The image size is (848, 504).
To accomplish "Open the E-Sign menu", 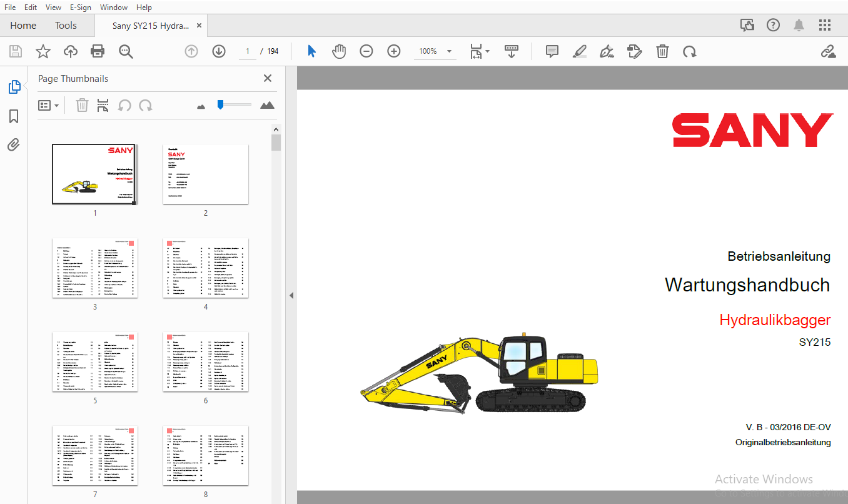I will point(80,7).
